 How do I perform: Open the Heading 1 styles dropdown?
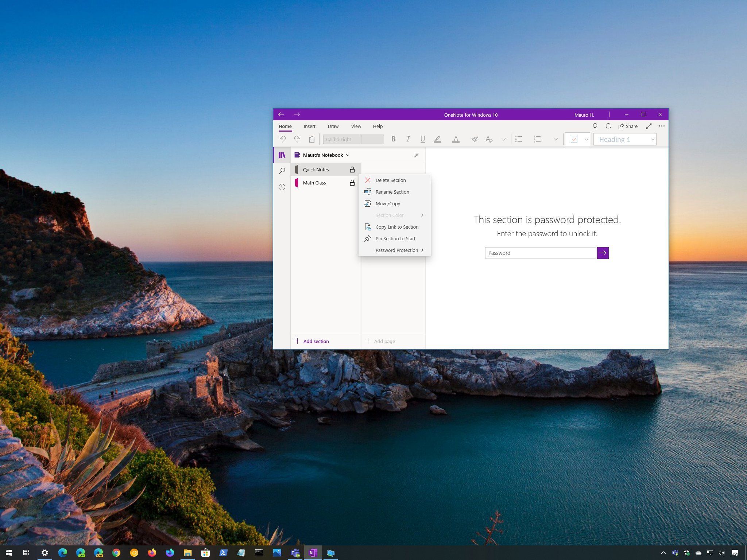(x=653, y=139)
